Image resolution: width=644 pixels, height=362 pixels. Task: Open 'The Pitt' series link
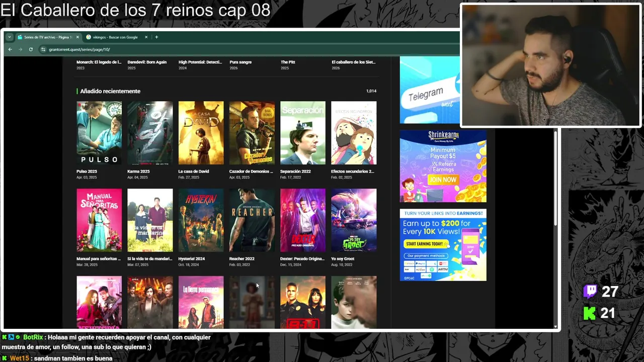[288, 62]
